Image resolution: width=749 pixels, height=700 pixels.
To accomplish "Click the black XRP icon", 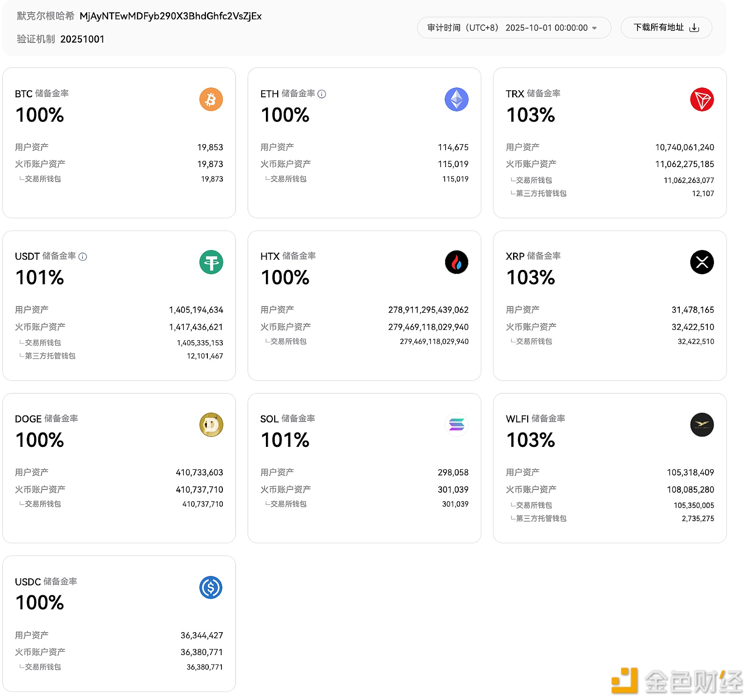I will pyautogui.click(x=702, y=262).
